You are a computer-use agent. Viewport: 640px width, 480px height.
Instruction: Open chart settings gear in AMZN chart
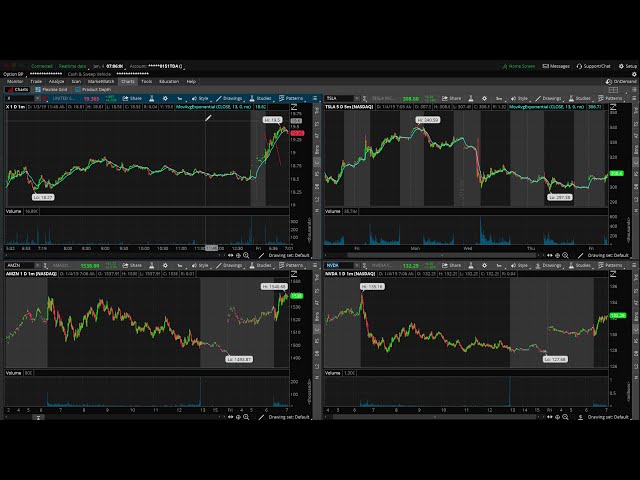coord(165,265)
